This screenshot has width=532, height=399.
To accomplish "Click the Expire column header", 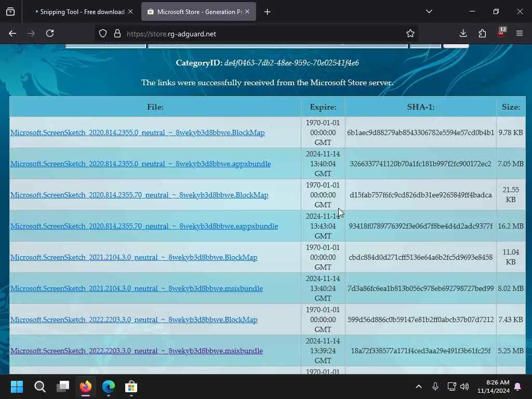I will [x=323, y=107].
